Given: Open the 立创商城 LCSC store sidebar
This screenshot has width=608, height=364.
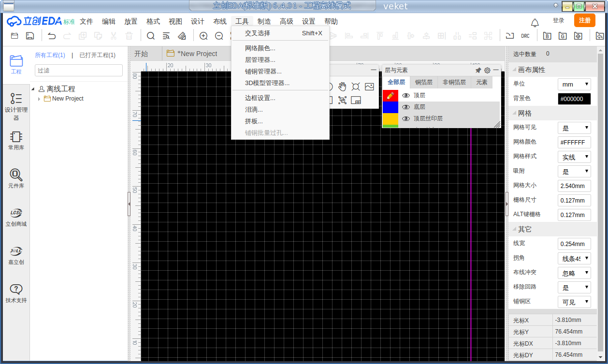Looking at the screenshot, I should [x=16, y=217].
